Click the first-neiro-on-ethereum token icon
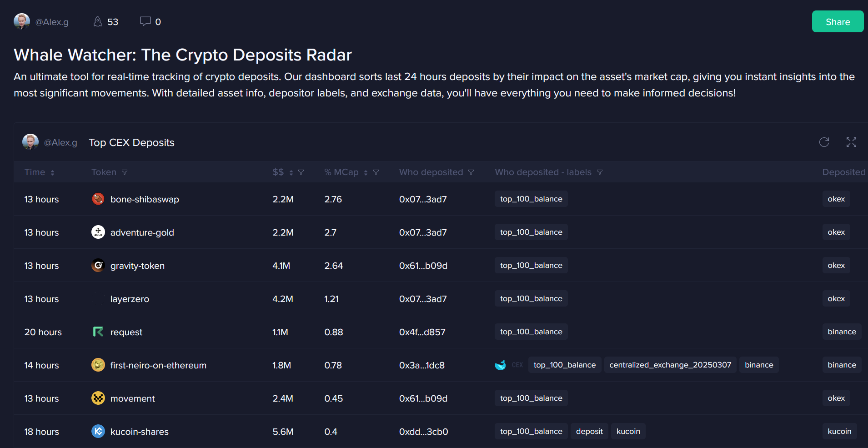 point(98,365)
